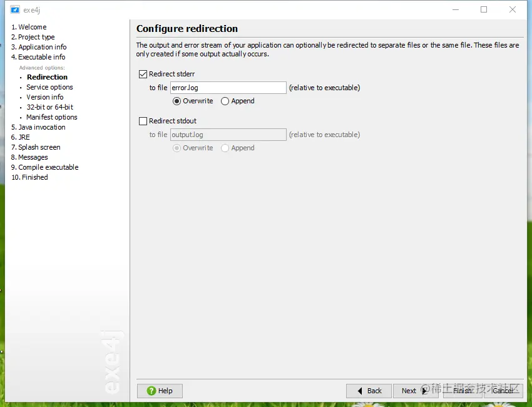The width and height of the screenshot is (532, 407).
Task: Open Service options in sidebar
Action: pos(49,87)
